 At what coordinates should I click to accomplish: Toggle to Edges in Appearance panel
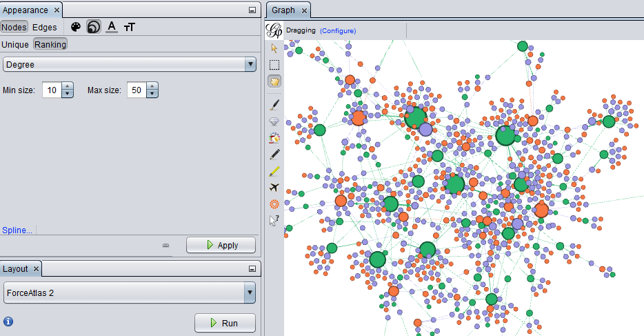[45, 28]
